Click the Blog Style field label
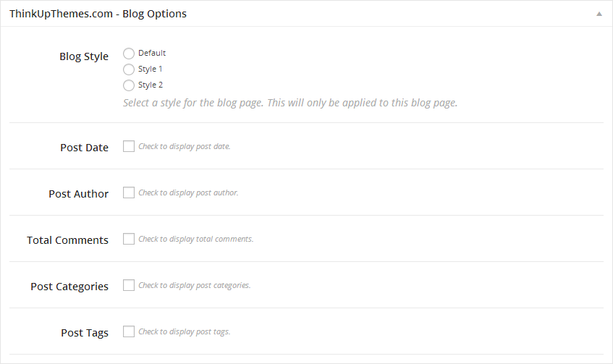Screen dimensions: 613x364 click(84, 56)
